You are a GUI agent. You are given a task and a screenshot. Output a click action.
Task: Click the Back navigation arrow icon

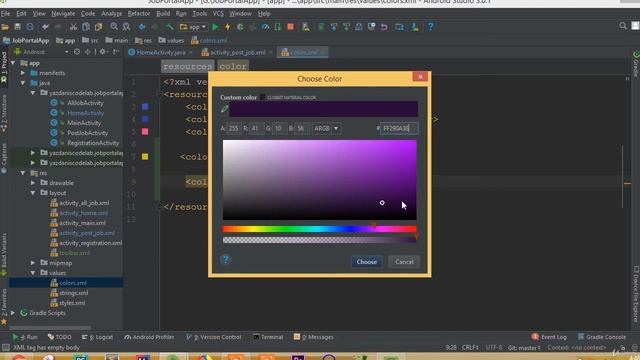(142, 27)
